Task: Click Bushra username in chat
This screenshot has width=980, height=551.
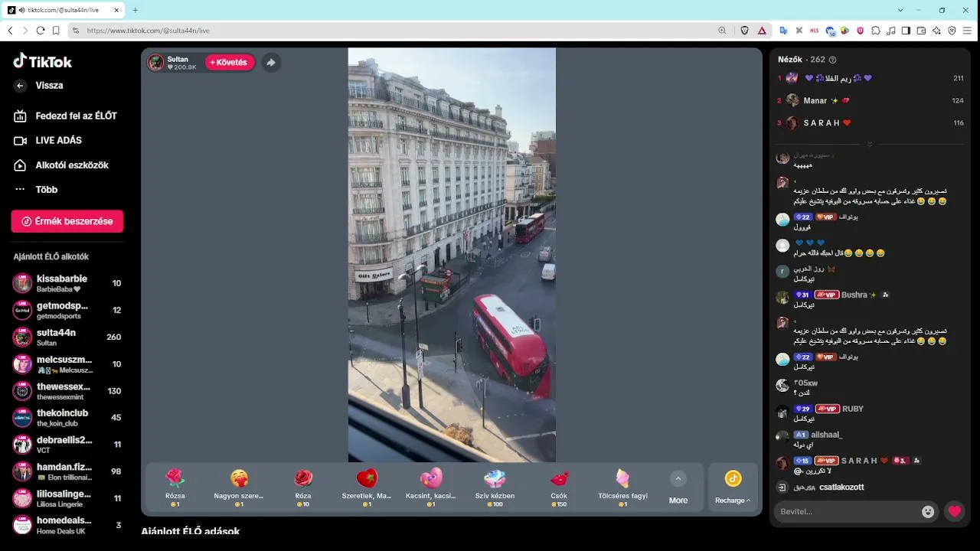Action: click(854, 295)
